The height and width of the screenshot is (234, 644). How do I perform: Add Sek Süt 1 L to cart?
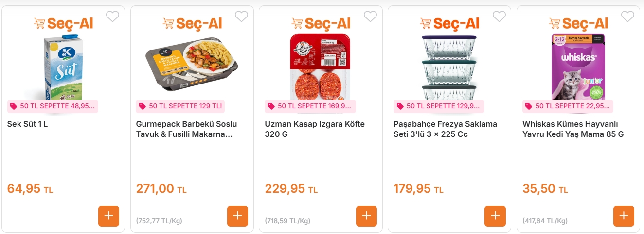108,216
